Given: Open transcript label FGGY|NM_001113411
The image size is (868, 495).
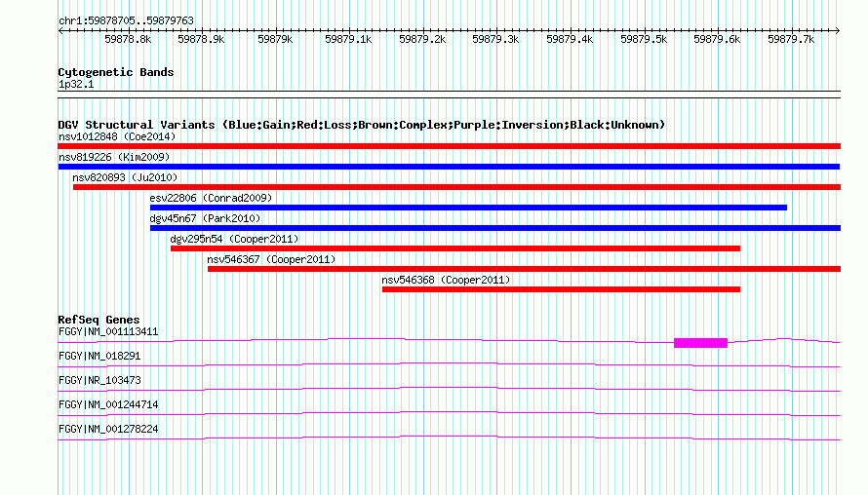Looking at the screenshot, I should (108, 332).
